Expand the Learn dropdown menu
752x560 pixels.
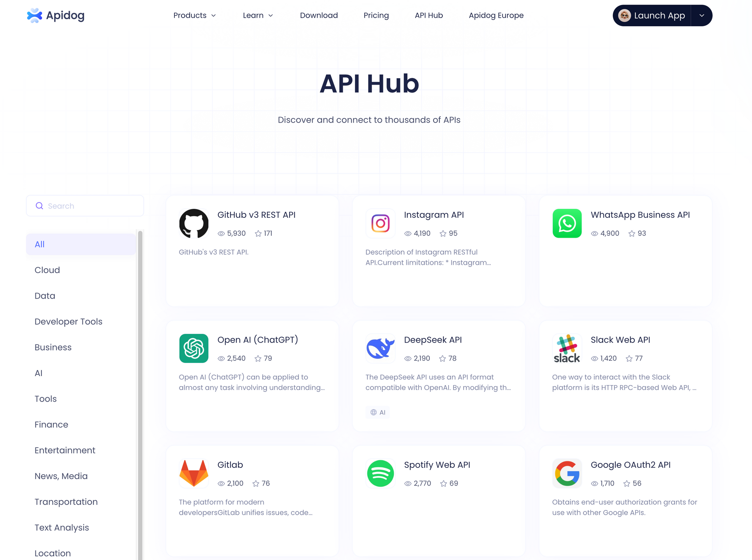258,15
